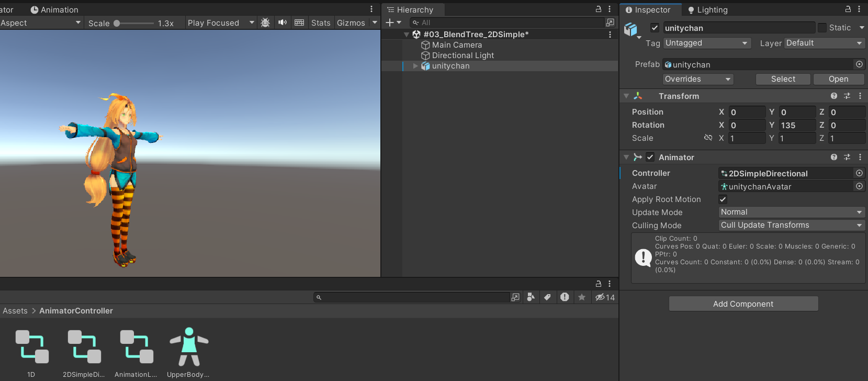Toggle unitychan active checkbox
Screen dimensions: 868x381
click(x=655, y=28)
